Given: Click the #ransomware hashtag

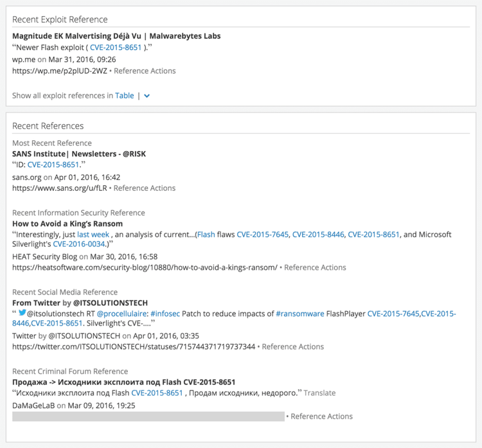Looking at the screenshot, I should click(x=300, y=314).
